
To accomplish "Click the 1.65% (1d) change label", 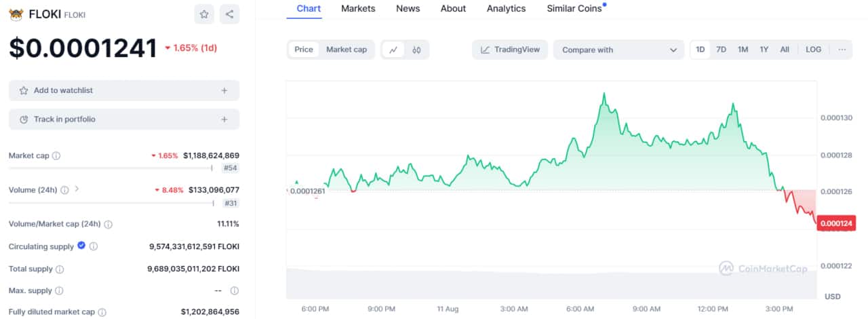I will click(191, 48).
